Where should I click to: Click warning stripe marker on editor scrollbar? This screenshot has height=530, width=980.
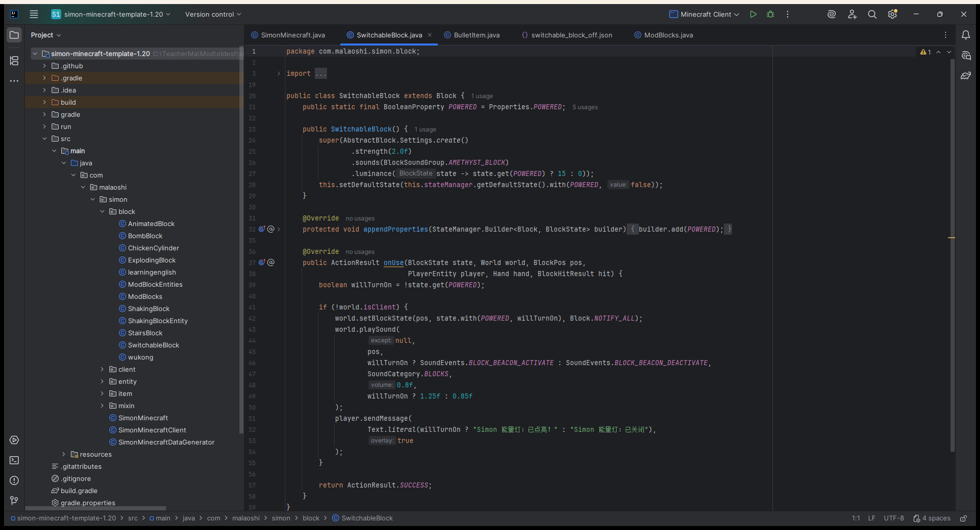952,237
